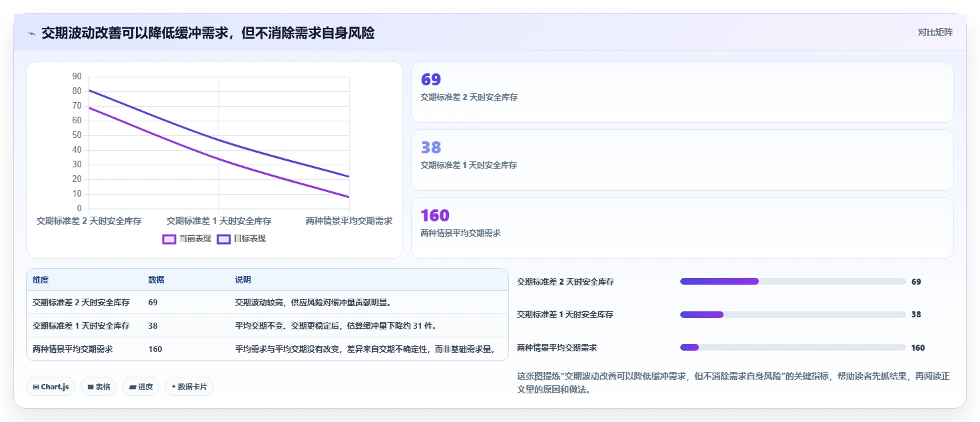980x422 pixels.
Task: Click the 维度 column header
Action: tap(41, 280)
